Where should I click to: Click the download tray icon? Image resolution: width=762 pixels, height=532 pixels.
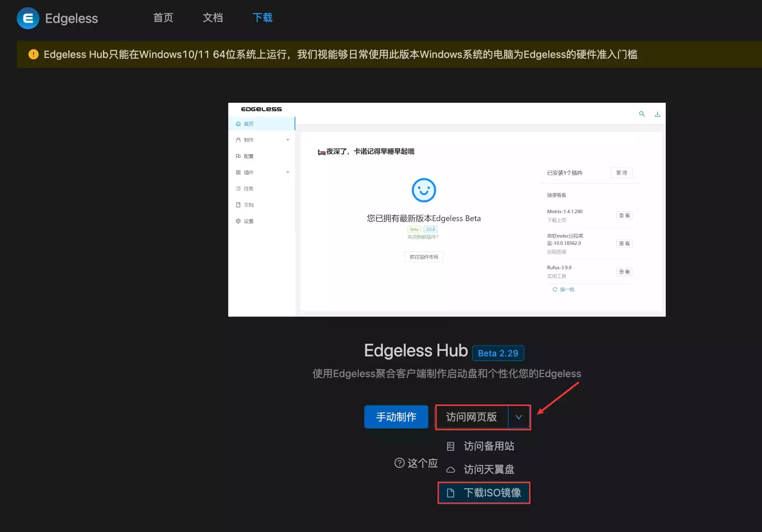click(x=657, y=114)
